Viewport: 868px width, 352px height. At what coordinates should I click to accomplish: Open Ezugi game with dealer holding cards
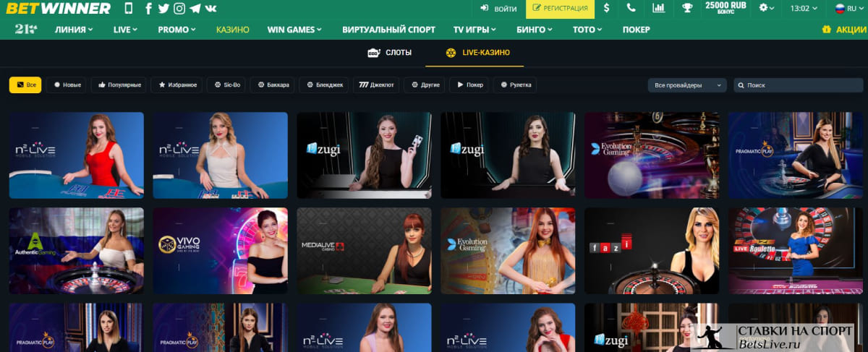(x=364, y=155)
